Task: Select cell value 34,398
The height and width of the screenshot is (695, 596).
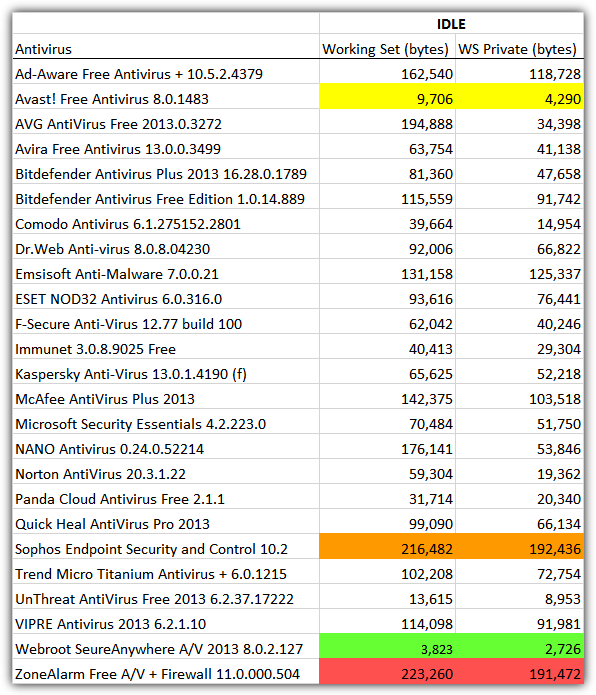Action: (559, 124)
